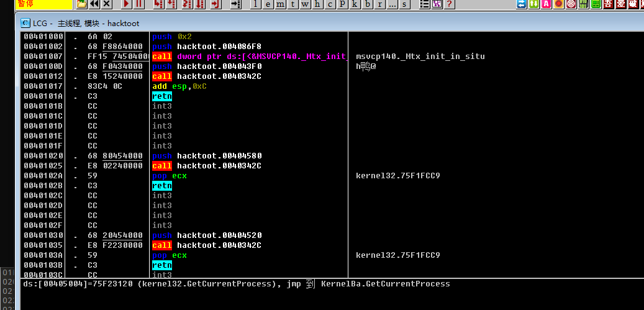Click the red '爱' toolbar icon
This screenshot has width=644, height=310.
[x=620, y=4]
